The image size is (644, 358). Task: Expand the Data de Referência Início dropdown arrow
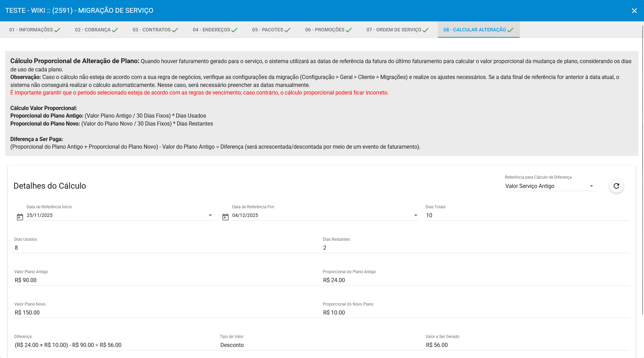click(210, 215)
